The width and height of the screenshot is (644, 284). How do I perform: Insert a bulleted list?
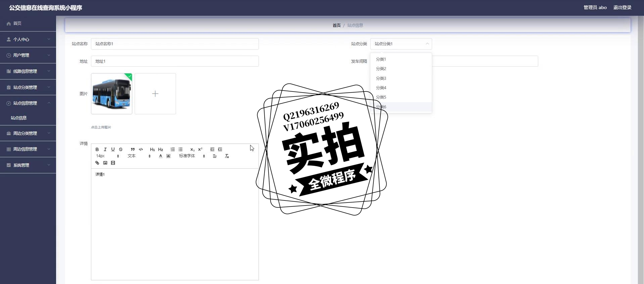click(x=181, y=150)
